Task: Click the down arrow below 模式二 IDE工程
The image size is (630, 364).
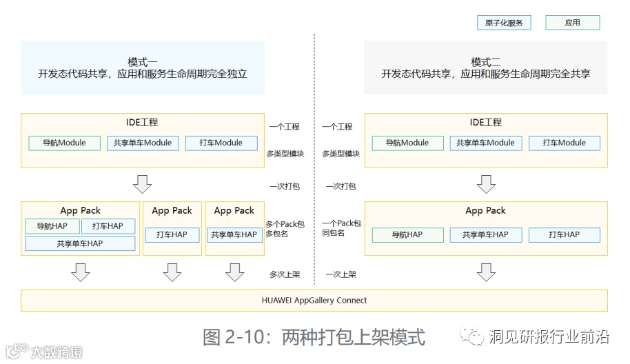Action: point(486,184)
